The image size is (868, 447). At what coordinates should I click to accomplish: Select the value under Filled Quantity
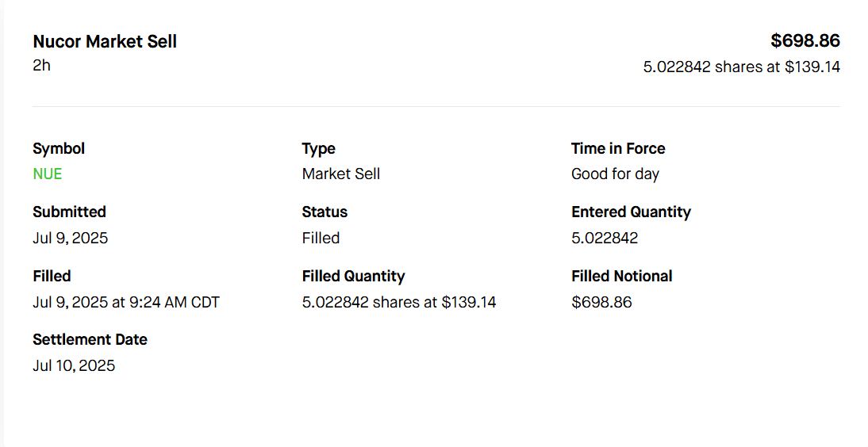(x=399, y=302)
